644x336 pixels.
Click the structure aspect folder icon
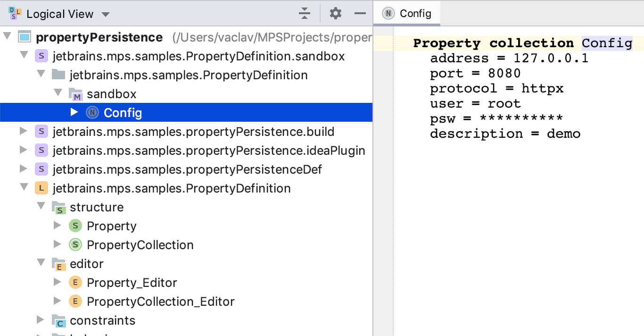(x=59, y=207)
